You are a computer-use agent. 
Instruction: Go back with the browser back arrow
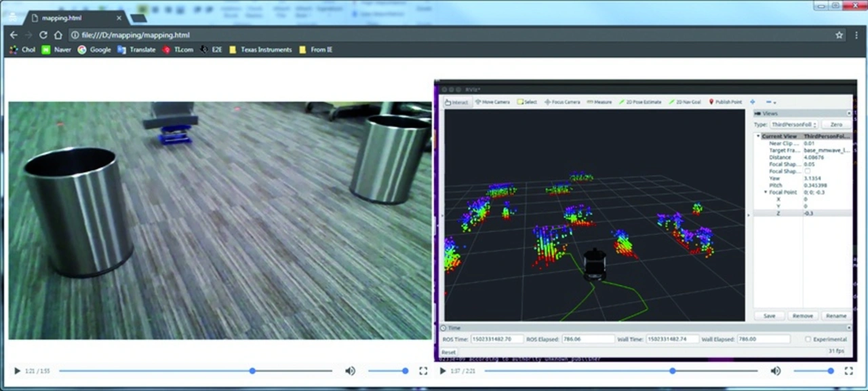pos(14,35)
